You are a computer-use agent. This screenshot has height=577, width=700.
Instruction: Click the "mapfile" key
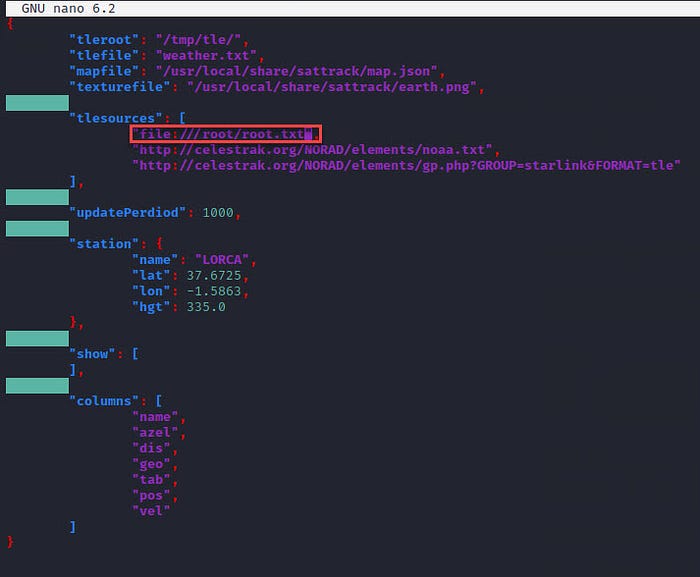[x=104, y=71]
